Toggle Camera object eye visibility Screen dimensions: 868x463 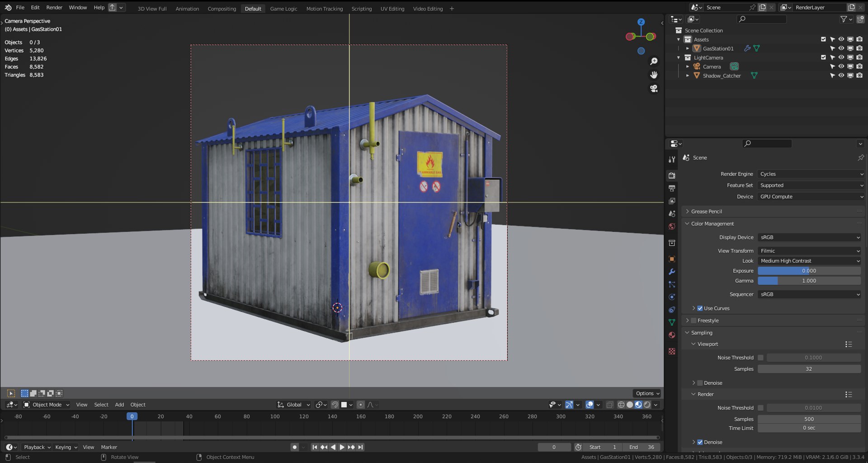(841, 66)
